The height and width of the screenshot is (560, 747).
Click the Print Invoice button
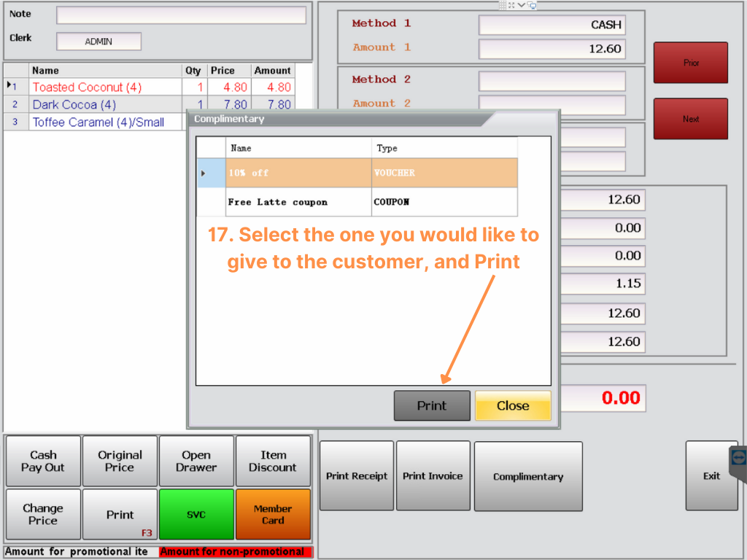[433, 476]
